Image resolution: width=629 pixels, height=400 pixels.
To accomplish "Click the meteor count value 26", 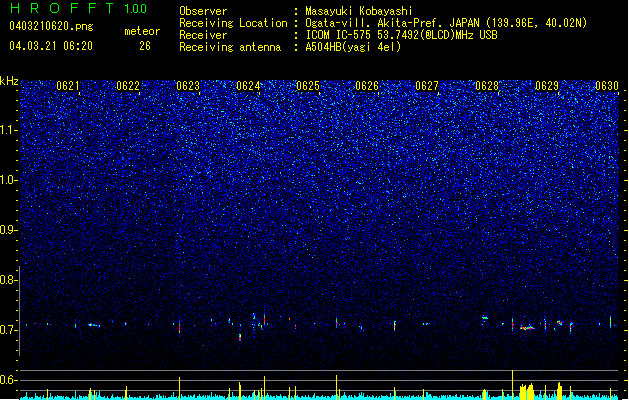I will click(x=145, y=46).
